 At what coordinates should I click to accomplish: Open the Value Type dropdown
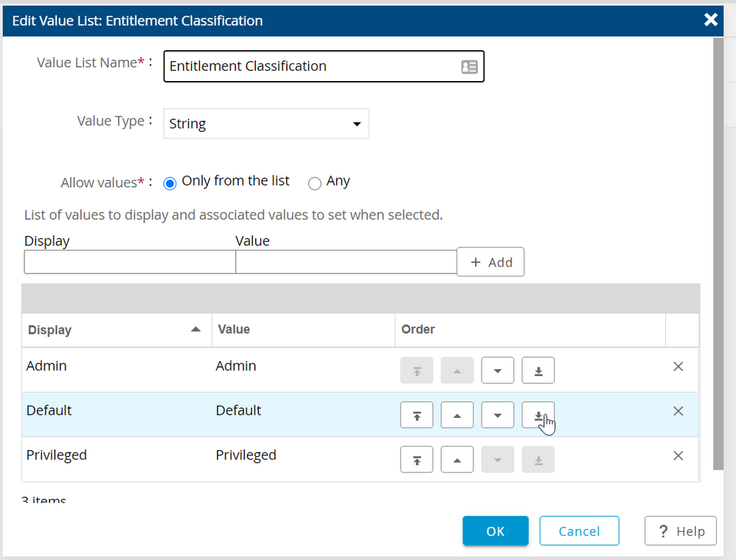tap(265, 124)
